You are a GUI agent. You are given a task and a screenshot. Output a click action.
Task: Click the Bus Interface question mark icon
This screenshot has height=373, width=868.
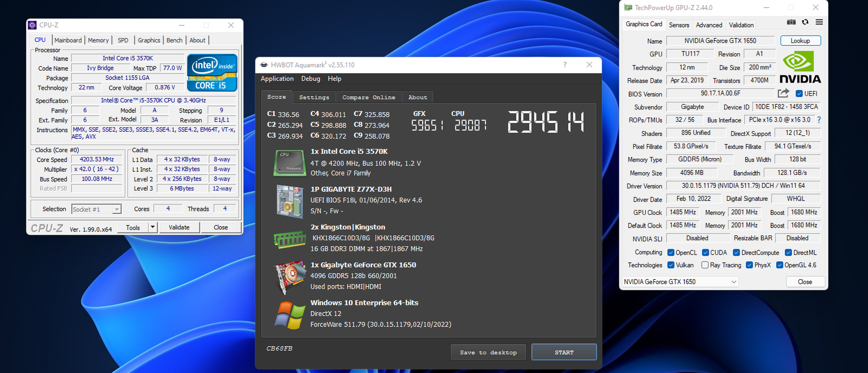pos(819,120)
